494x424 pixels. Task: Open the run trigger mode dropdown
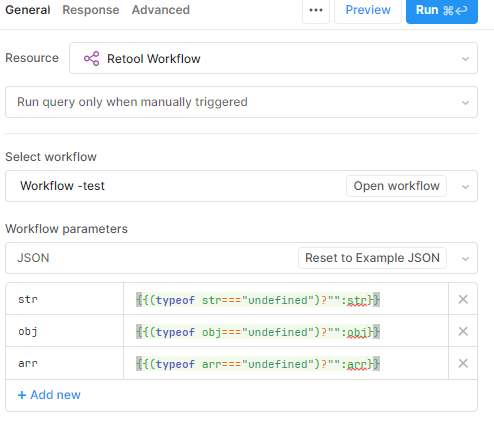click(241, 102)
